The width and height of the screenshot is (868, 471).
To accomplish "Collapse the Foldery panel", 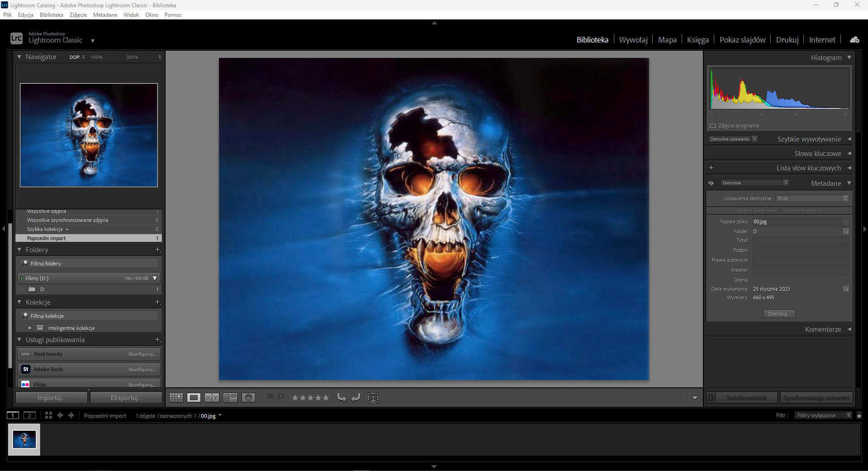I will click(19, 250).
